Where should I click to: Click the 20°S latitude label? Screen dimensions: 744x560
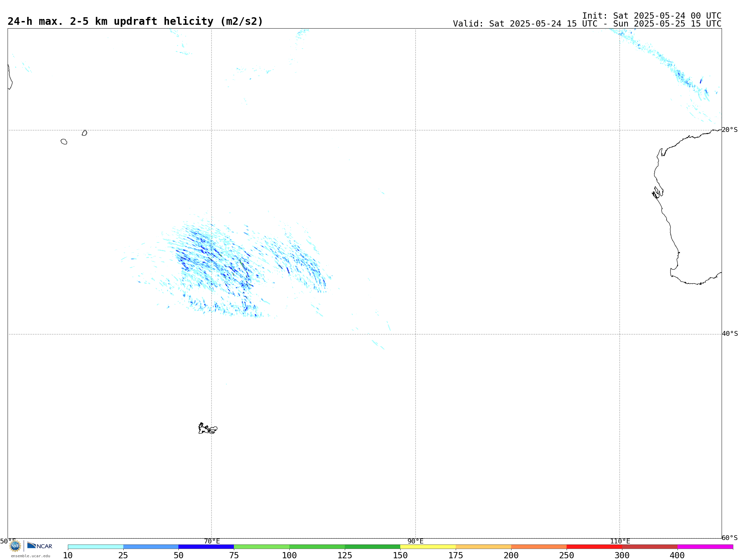click(730, 130)
